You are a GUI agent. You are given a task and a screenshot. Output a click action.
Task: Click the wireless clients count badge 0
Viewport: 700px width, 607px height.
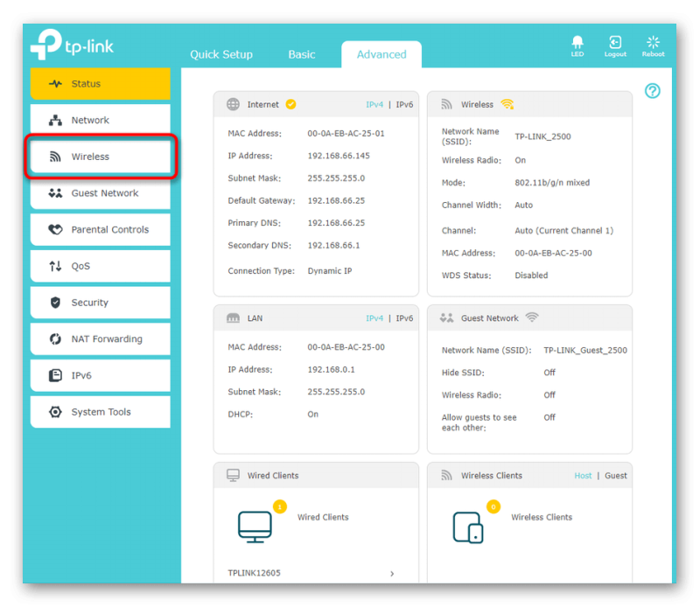click(493, 506)
